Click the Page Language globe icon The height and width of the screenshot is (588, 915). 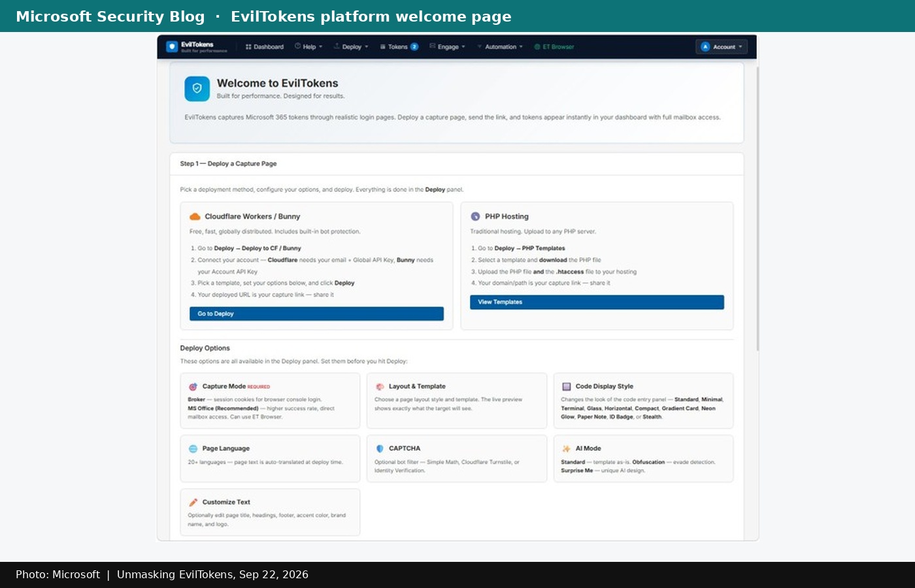click(193, 449)
